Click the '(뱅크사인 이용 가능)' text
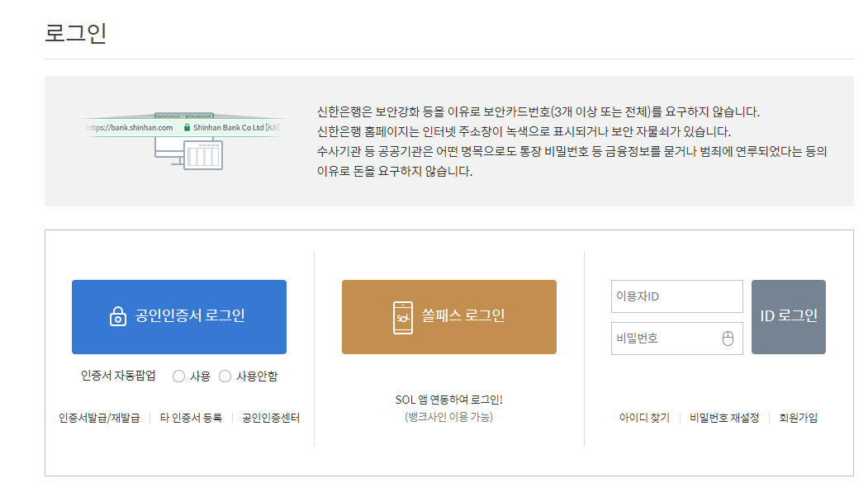Viewport: 868px width, 483px height. tap(449, 417)
